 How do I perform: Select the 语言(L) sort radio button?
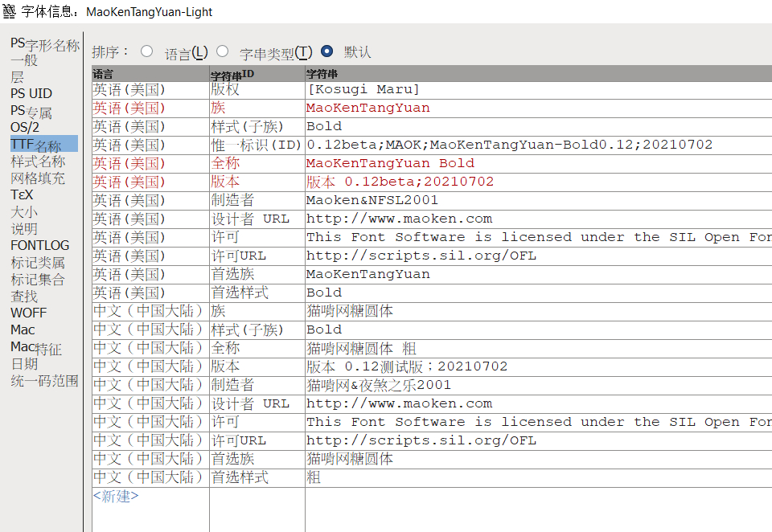[x=146, y=51]
